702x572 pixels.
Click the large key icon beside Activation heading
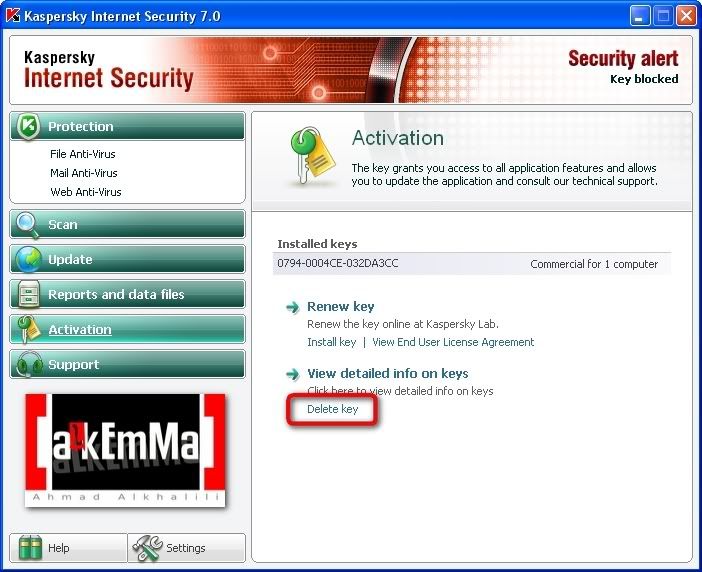point(311,157)
